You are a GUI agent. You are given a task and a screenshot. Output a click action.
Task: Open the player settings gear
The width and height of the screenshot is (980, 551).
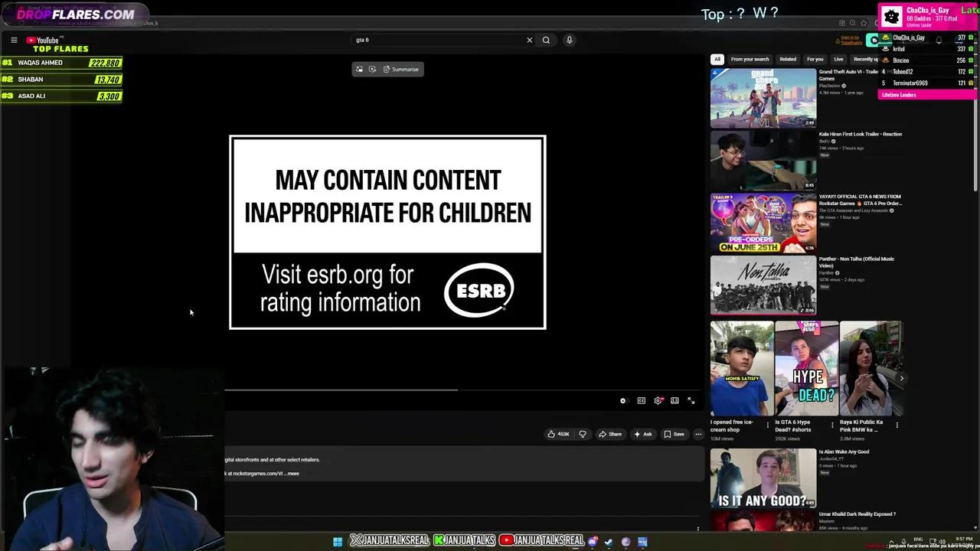(x=658, y=400)
